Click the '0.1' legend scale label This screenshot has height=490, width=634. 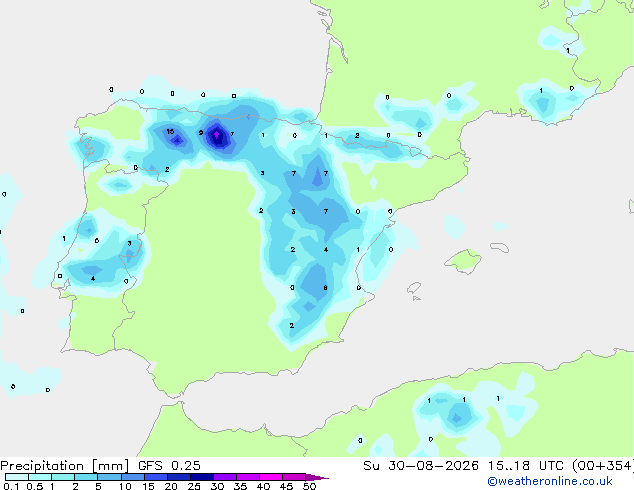pyautogui.click(x=11, y=486)
